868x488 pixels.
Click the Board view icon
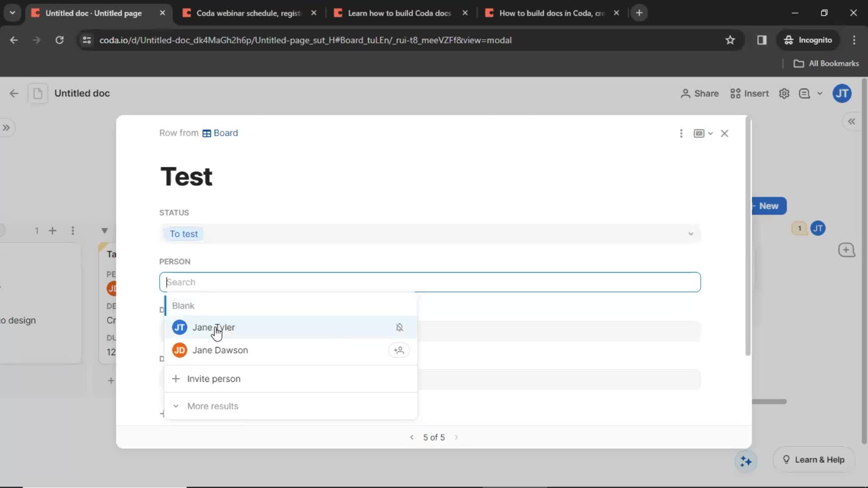pos(206,133)
